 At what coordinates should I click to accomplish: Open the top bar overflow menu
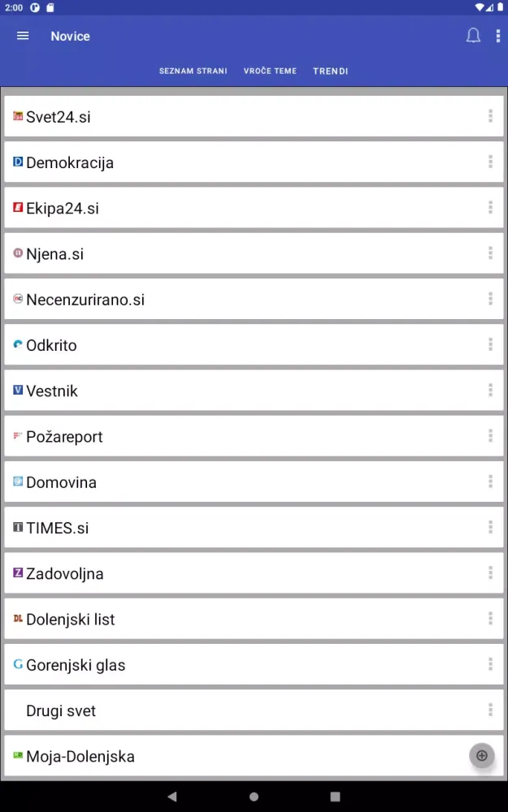coord(498,36)
